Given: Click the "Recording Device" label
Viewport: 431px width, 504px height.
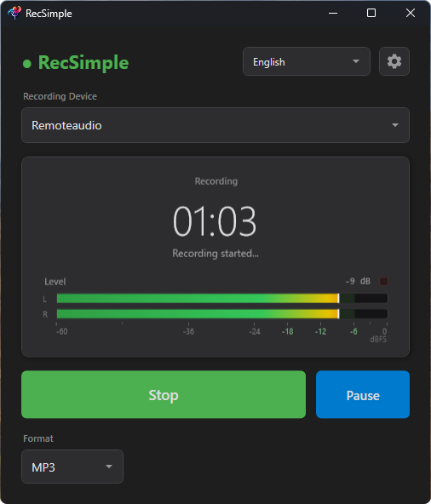Looking at the screenshot, I should (x=60, y=96).
